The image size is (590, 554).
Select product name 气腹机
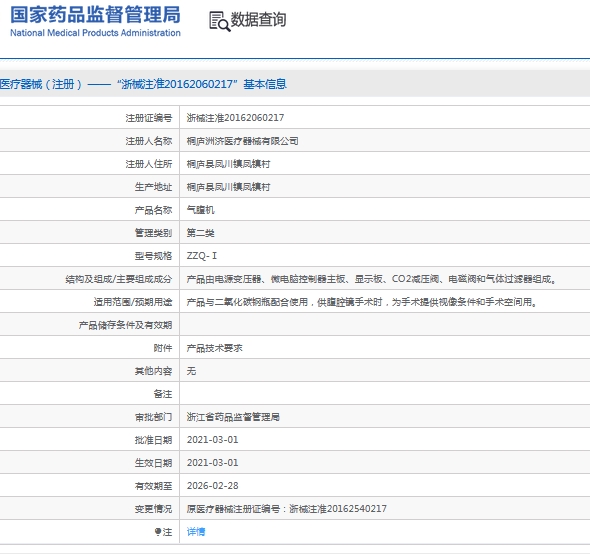click(201, 210)
